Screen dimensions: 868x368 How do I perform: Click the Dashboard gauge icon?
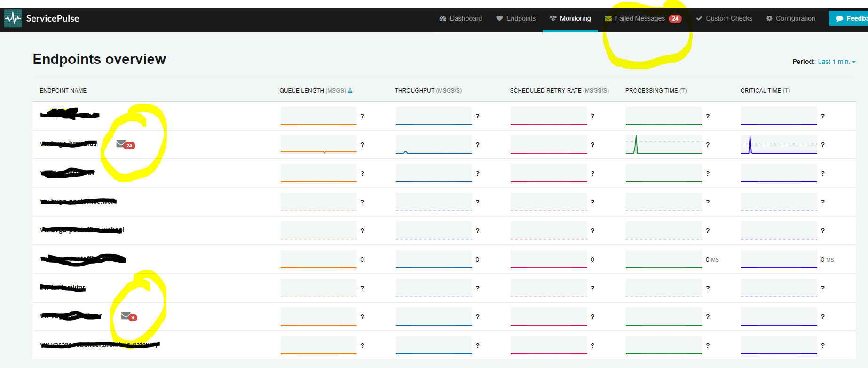(442, 19)
